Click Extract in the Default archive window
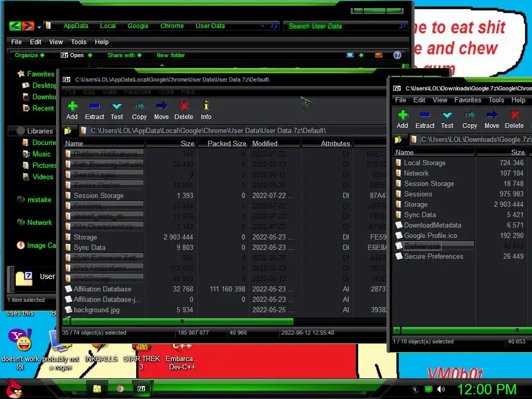 coord(95,111)
